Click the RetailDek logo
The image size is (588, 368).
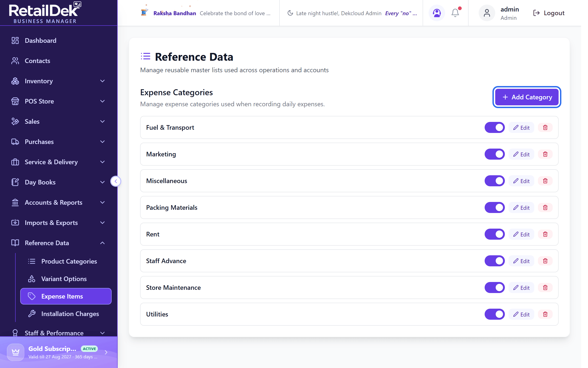click(45, 13)
